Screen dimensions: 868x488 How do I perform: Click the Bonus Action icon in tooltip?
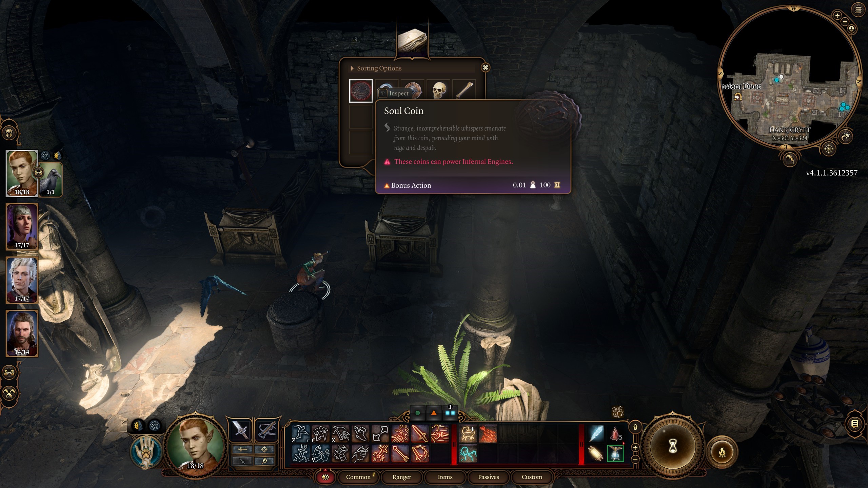coord(386,185)
